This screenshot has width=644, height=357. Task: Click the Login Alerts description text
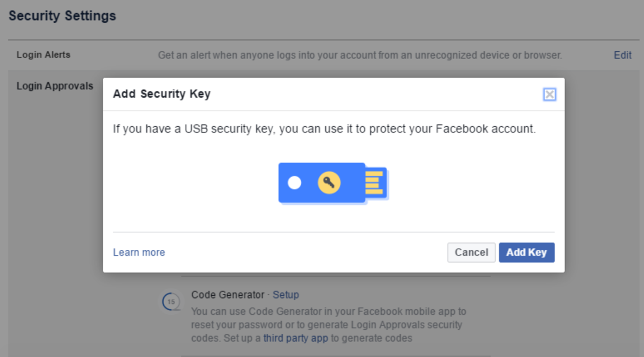click(x=360, y=55)
